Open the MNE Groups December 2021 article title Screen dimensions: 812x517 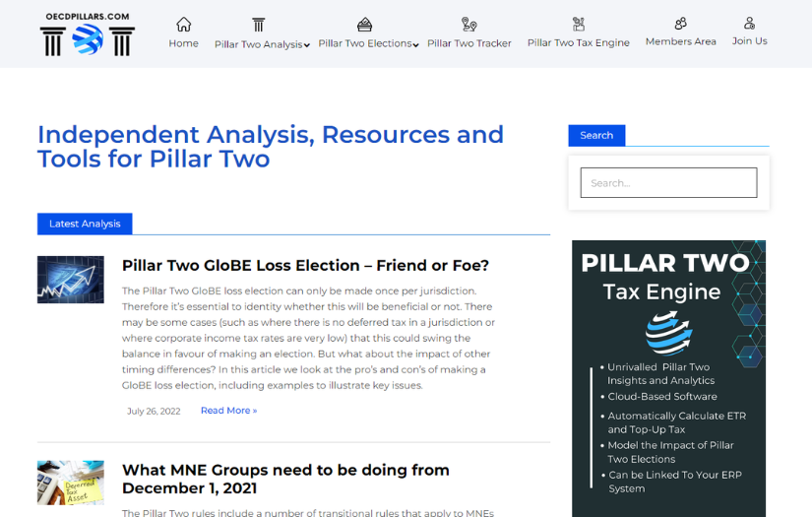[285, 479]
